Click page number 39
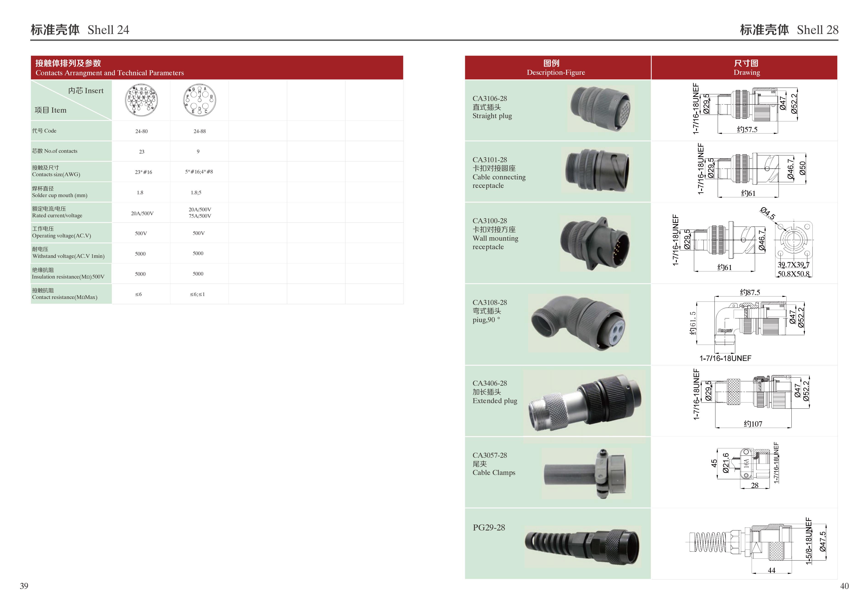 (x=24, y=586)
